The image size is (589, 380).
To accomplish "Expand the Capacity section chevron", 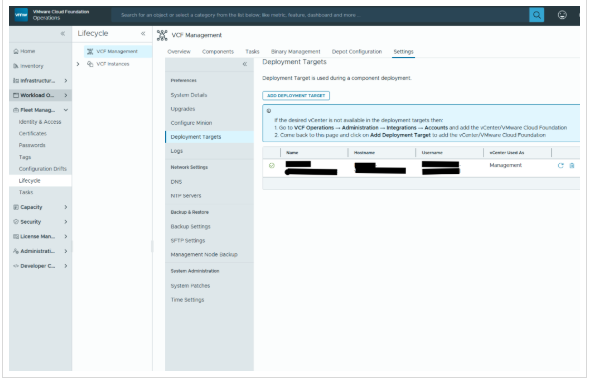I will click(66, 207).
